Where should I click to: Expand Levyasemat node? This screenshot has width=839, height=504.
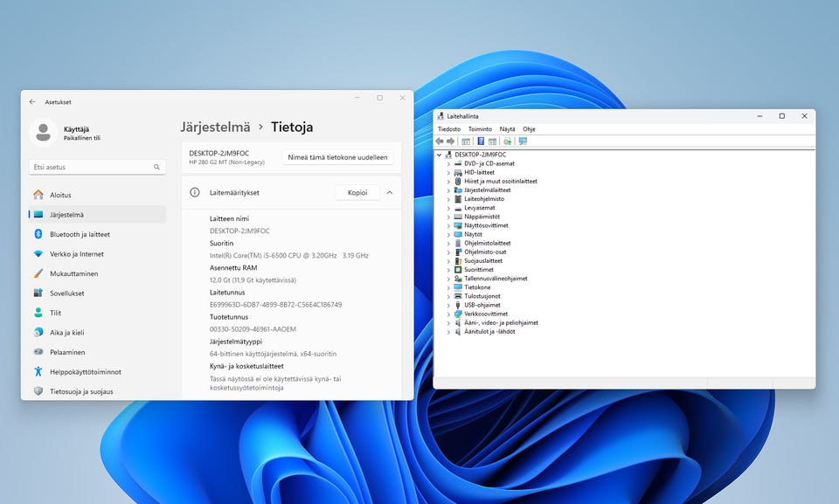(448, 208)
